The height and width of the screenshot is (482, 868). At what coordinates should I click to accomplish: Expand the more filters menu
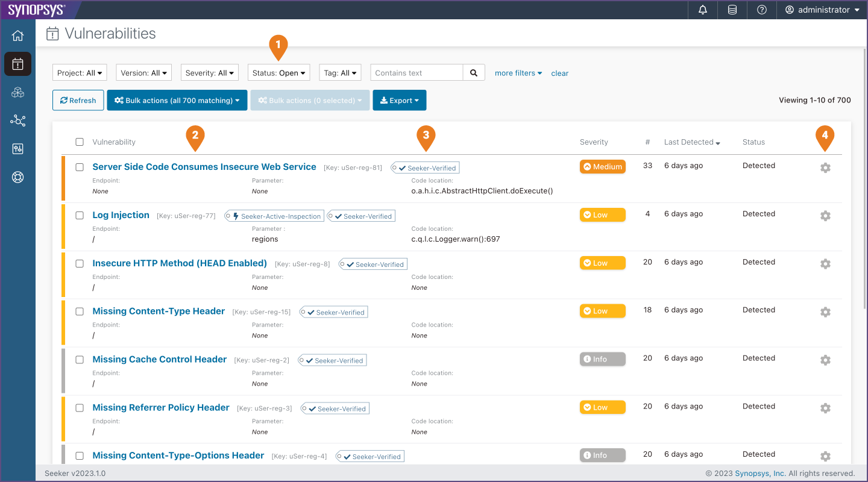coord(518,73)
